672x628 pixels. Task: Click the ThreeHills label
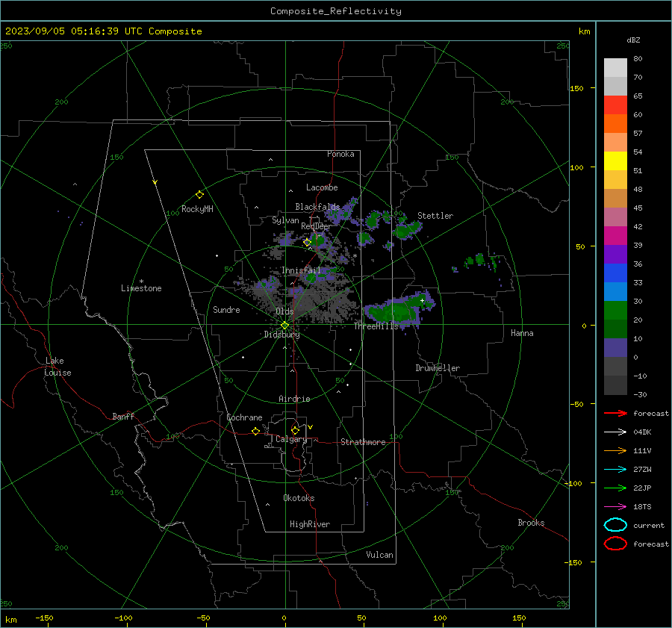[x=376, y=326]
